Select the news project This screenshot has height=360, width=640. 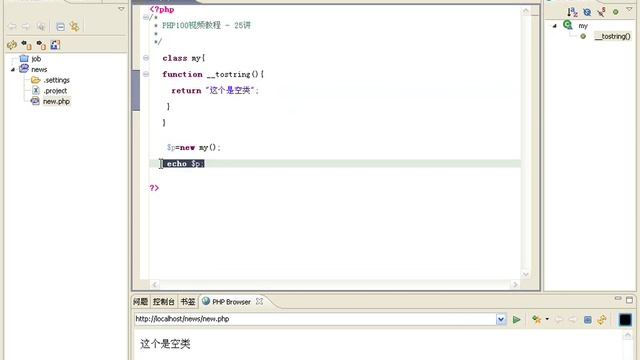39,69
